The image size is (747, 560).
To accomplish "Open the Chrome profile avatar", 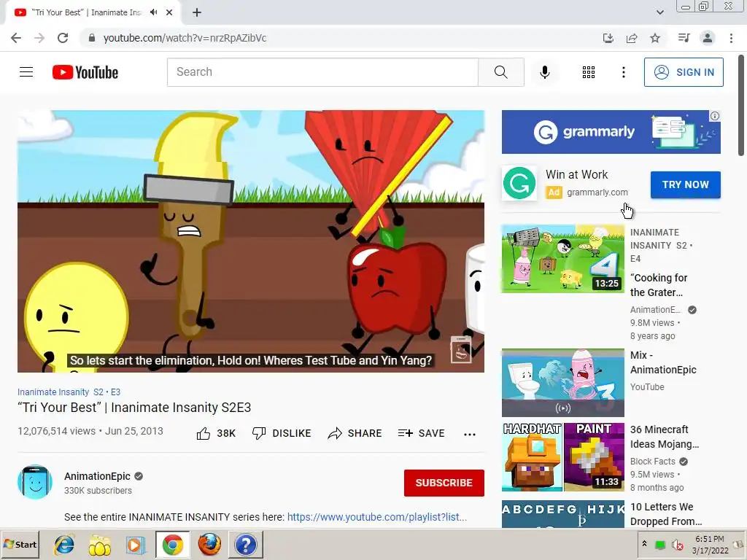I will point(708,38).
